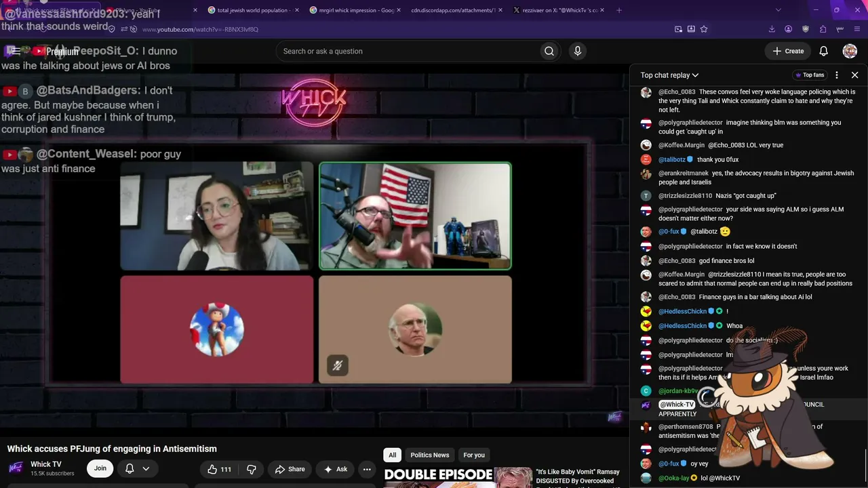Viewport: 868px width, 488px height.
Task: Select the All recommendations chip
Action: pyautogui.click(x=392, y=455)
